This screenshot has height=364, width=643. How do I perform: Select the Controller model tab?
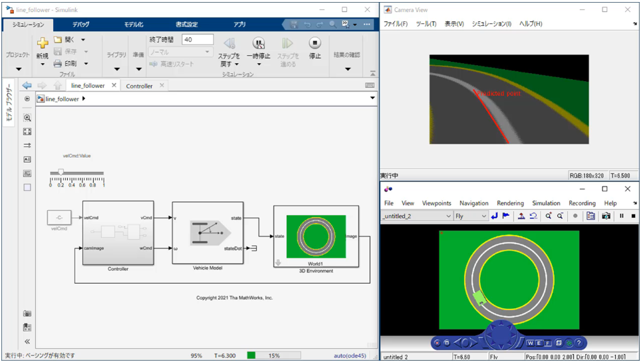pos(140,86)
